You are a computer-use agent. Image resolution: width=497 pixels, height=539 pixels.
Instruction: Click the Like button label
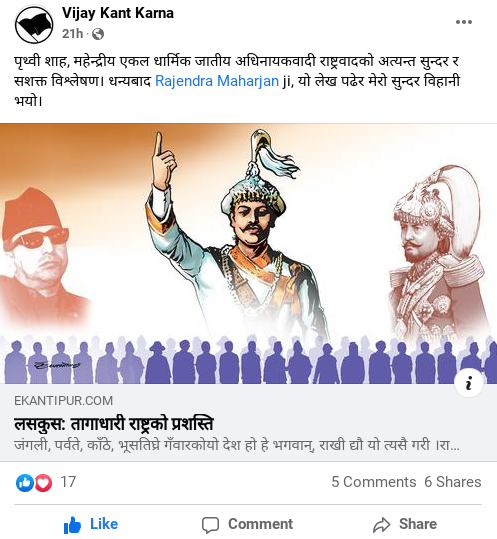click(104, 524)
